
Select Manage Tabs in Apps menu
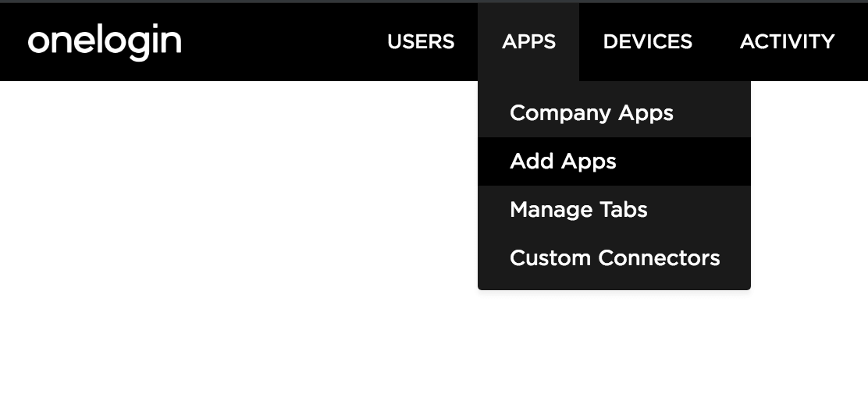coord(578,210)
